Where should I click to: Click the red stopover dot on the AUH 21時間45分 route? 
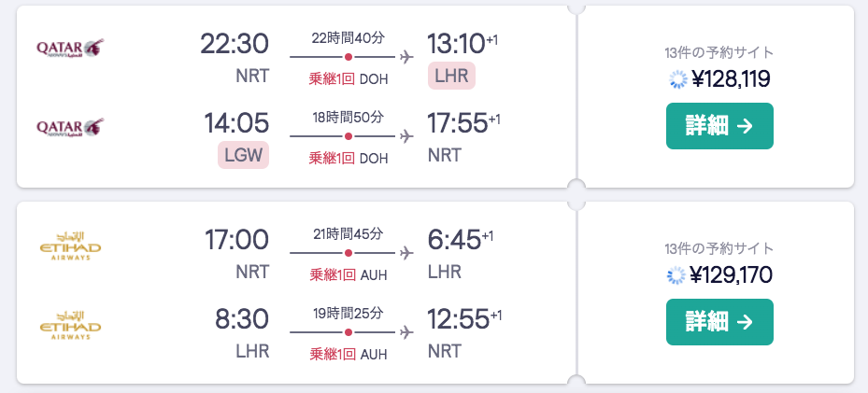point(349,253)
